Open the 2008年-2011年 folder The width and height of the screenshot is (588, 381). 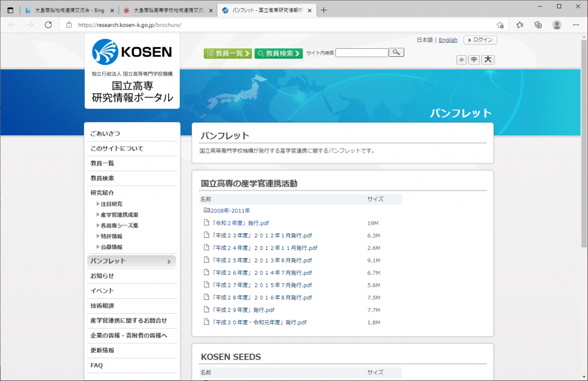click(230, 210)
